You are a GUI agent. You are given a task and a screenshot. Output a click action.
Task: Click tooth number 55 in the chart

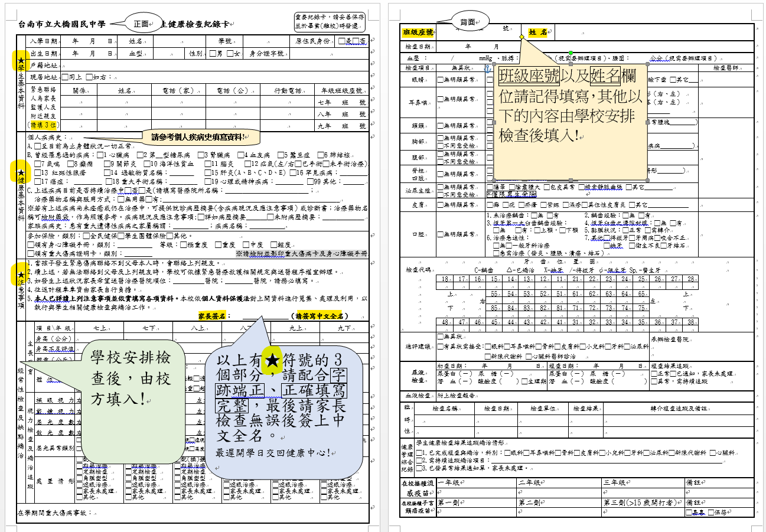(x=494, y=293)
